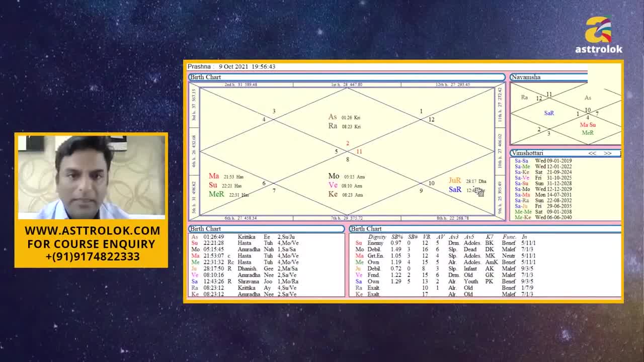Select the Sa-Me dasha row

(543, 166)
